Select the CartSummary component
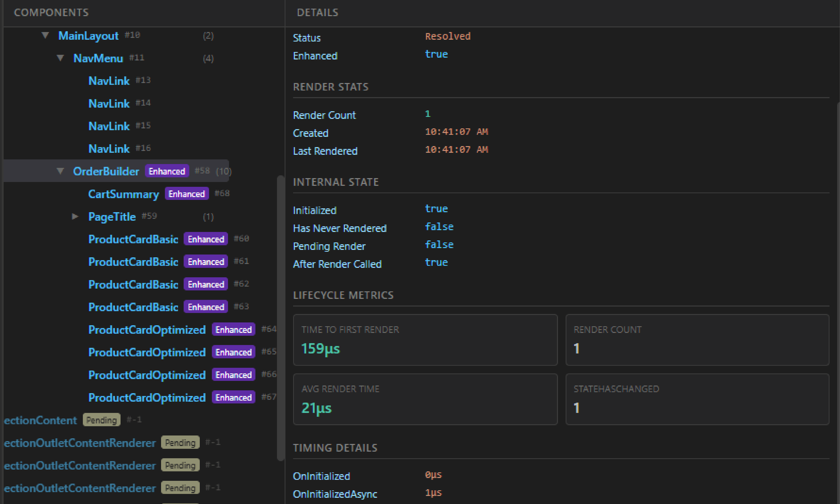840x504 pixels. click(124, 194)
